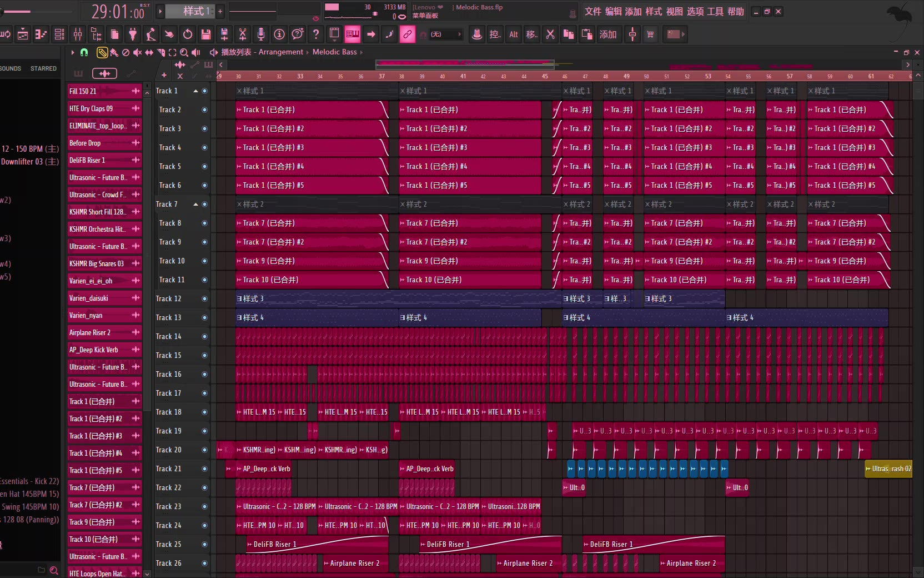The image size is (924, 578).
Task: Click the microphone recording icon
Action: [261, 34]
